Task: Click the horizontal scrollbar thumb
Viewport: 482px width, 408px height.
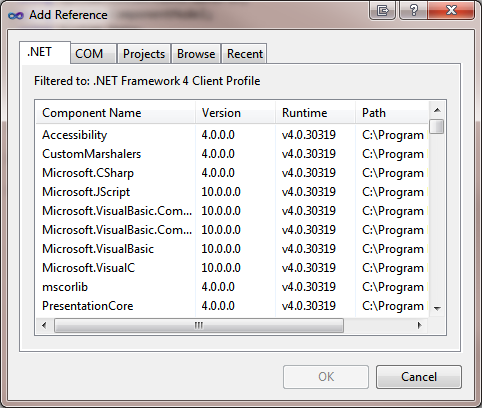Action: (199, 325)
